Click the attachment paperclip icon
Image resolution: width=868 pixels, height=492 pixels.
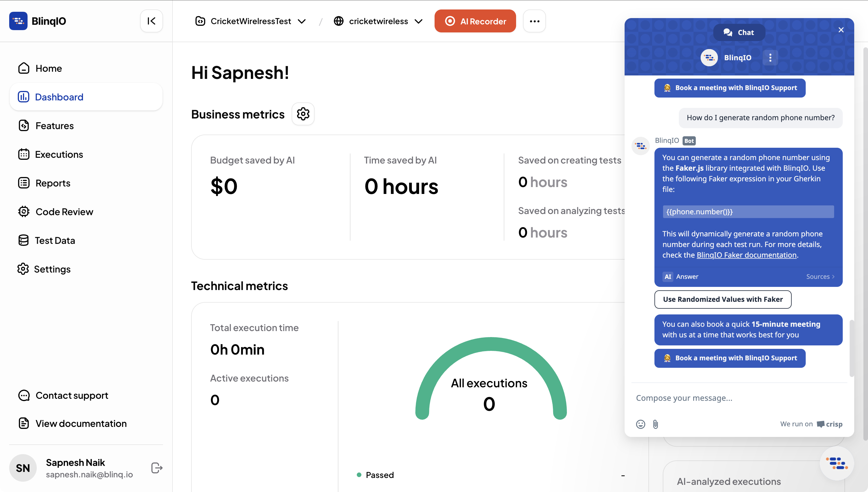tap(655, 424)
